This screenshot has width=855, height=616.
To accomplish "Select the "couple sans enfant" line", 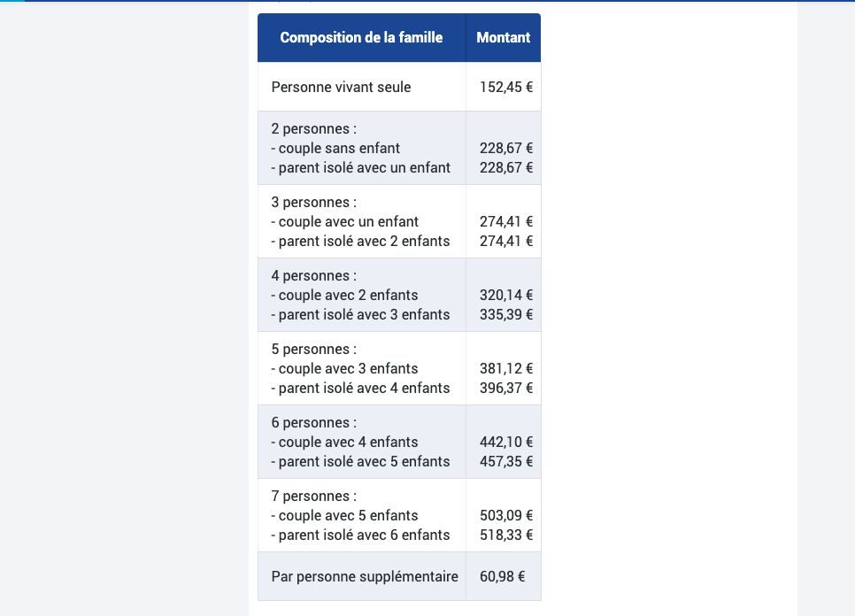I will point(335,149).
